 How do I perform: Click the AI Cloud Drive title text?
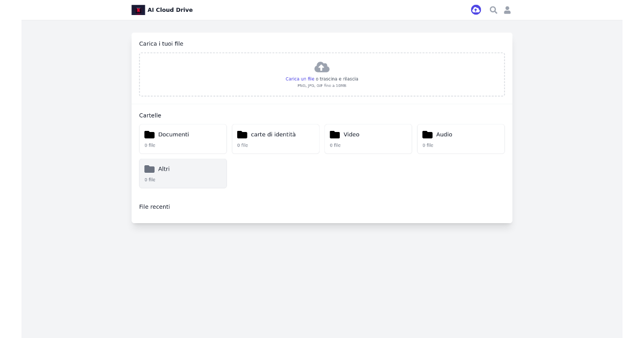tap(170, 10)
